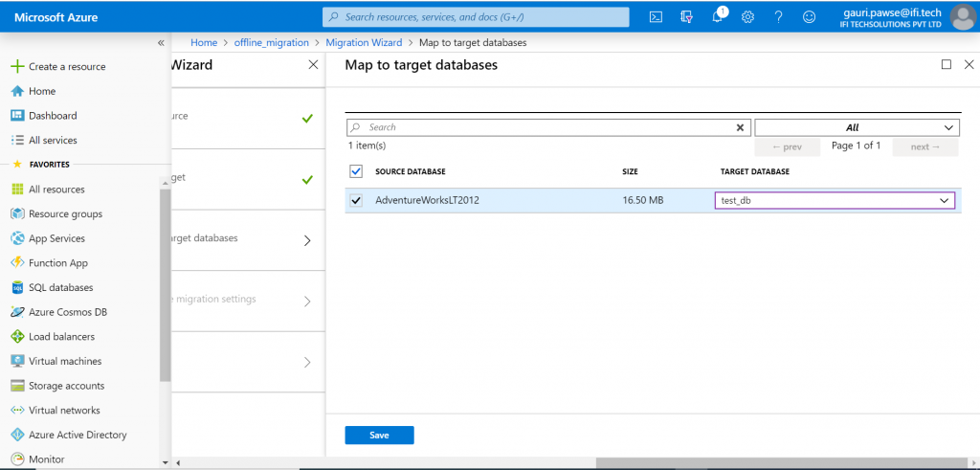Close the Migration Wizard panel
This screenshot has height=470, width=980.
(x=313, y=64)
